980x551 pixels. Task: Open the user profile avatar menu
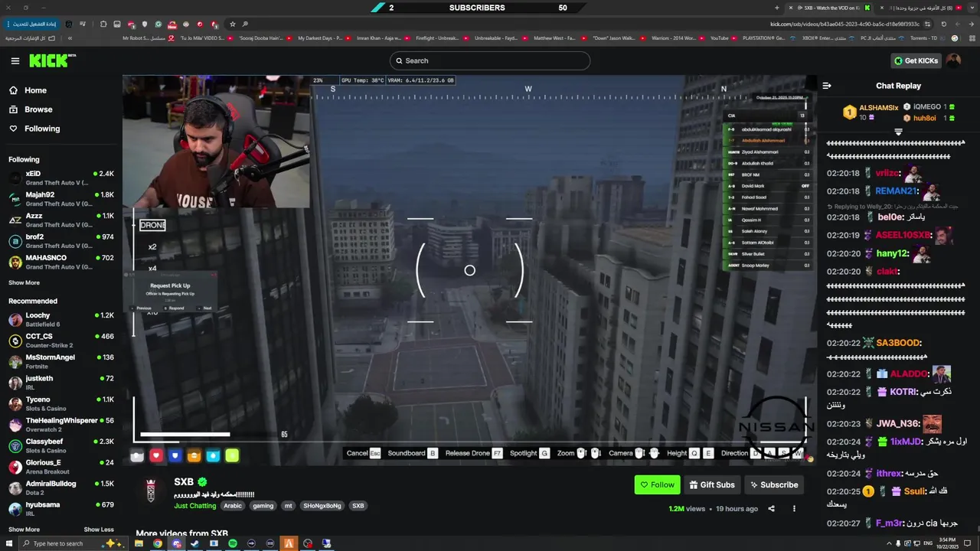(953, 60)
